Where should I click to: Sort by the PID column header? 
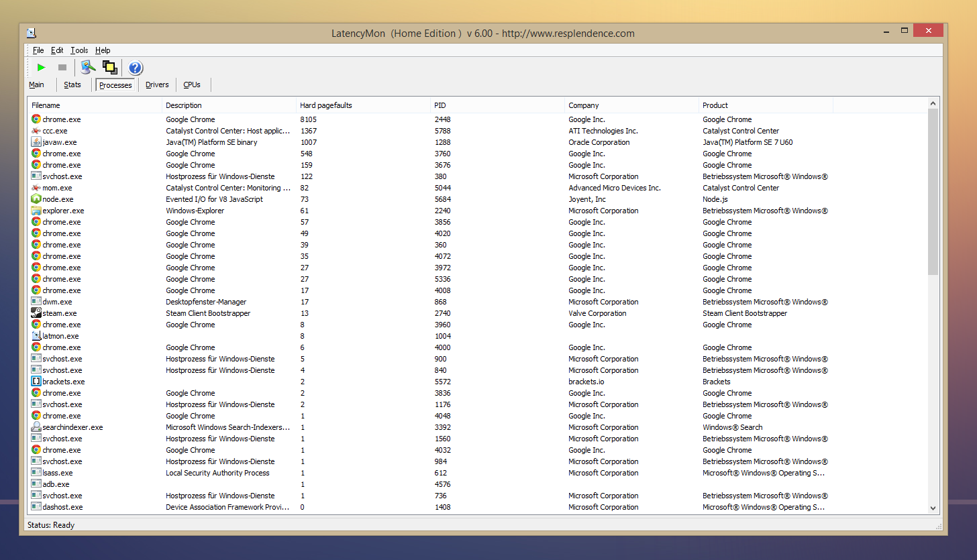pyautogui.click(x=498, y=105)
